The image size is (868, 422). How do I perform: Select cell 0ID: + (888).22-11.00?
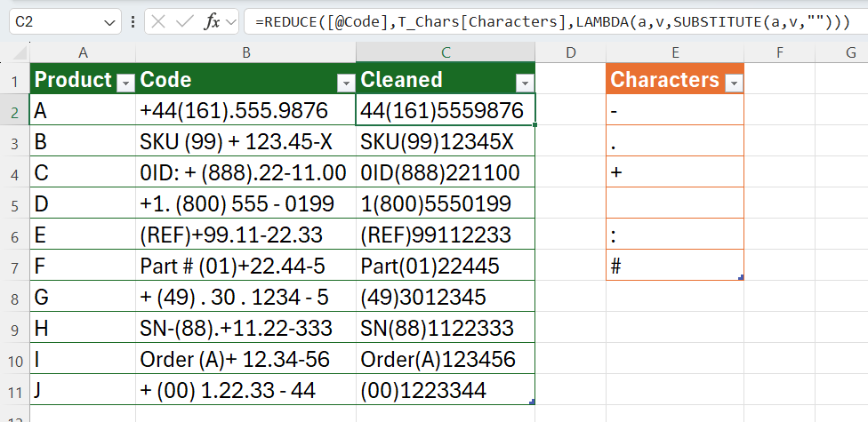(246, 172)
